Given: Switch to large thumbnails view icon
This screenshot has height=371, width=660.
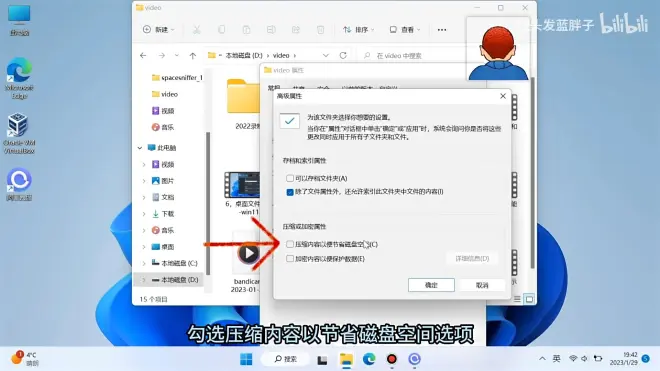Looking at the screenshot, I should (529, 299).
